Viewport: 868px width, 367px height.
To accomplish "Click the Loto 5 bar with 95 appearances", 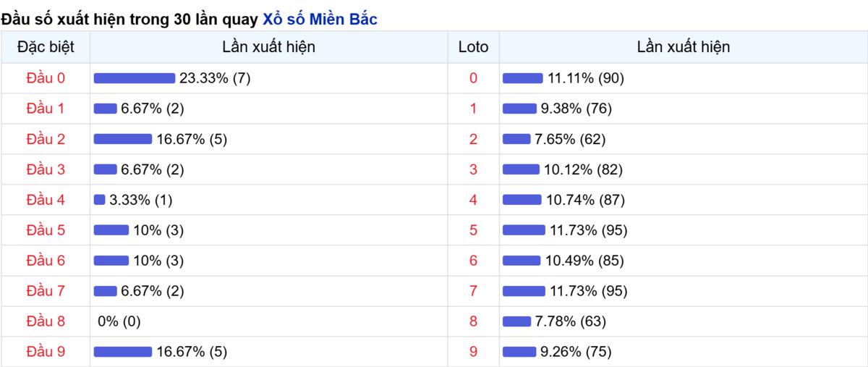I will tap(524, 230).
